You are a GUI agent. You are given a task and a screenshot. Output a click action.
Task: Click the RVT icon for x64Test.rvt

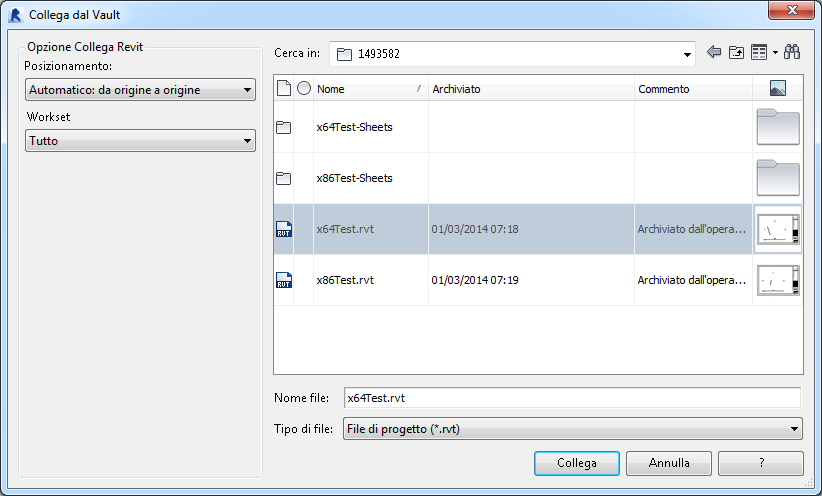pyautogui.click(x=284, y=229)
